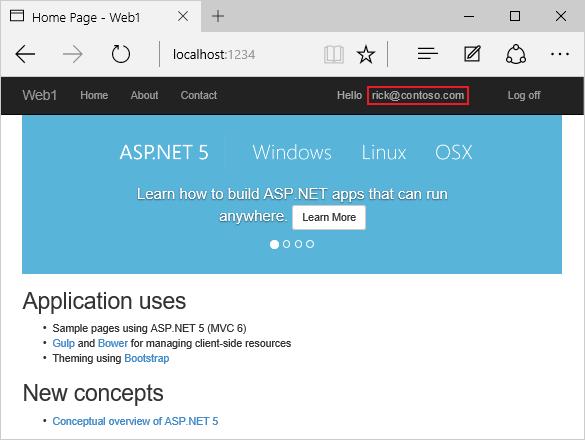Click the forward navigation arrow

[x=73, y=54]
